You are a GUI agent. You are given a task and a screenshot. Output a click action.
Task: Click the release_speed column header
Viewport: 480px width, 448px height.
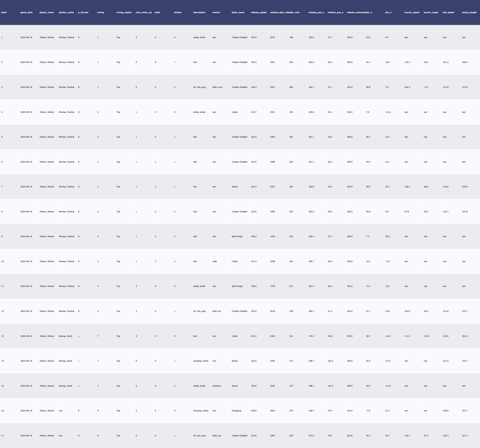click(x=259, y=12)
